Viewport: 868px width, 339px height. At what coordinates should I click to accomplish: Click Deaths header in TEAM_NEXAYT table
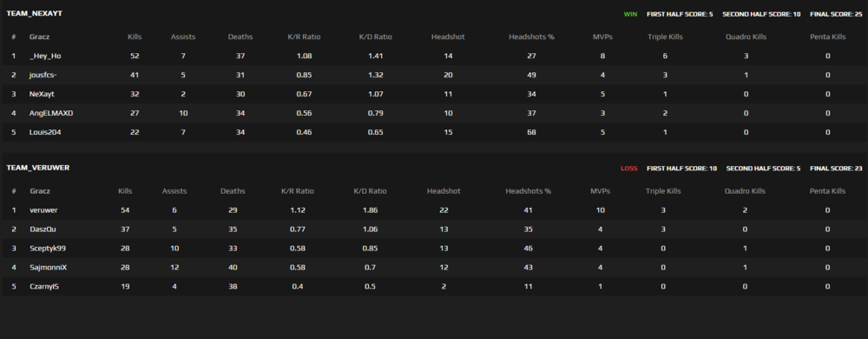click(x=240, y=37)
